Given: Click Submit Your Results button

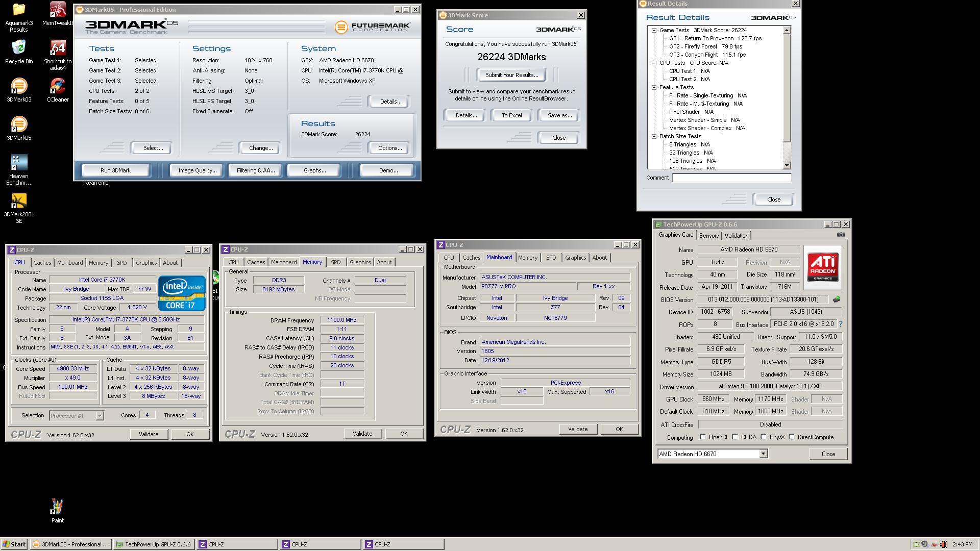Looking at the screenshot, I should [x=511, y=75].
